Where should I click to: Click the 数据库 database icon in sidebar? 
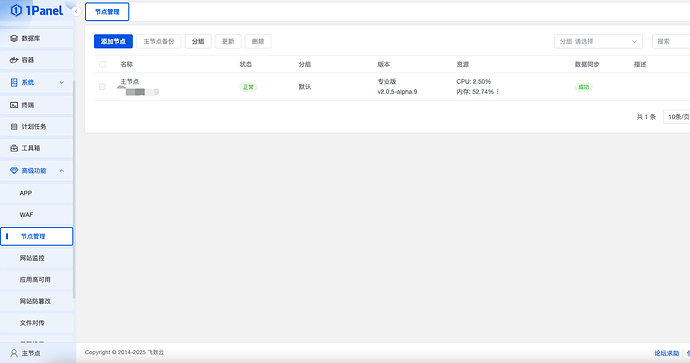(x=14, y=38)
